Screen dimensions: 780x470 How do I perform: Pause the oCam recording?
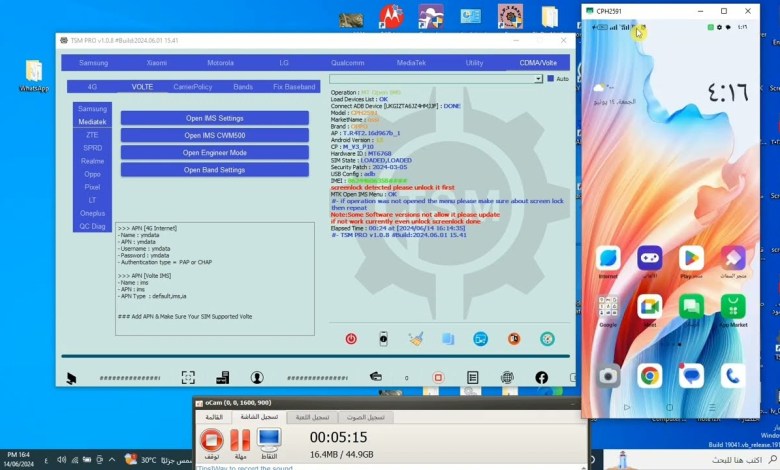pyautogui.click(x=240, y=440)
